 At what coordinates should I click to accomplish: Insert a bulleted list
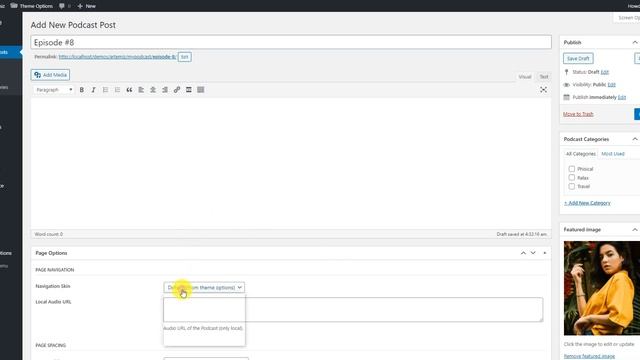pyautogui.click(x=105, y=90)
